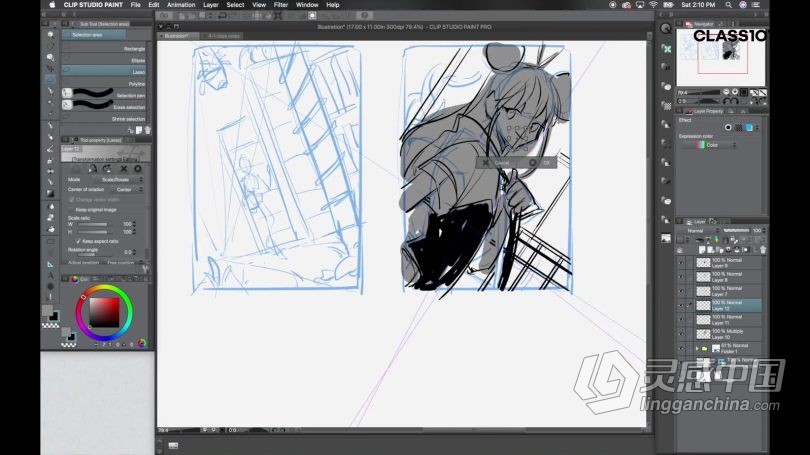
Task: Click OK on the canvas transform launcher
Action: (542, 163)
